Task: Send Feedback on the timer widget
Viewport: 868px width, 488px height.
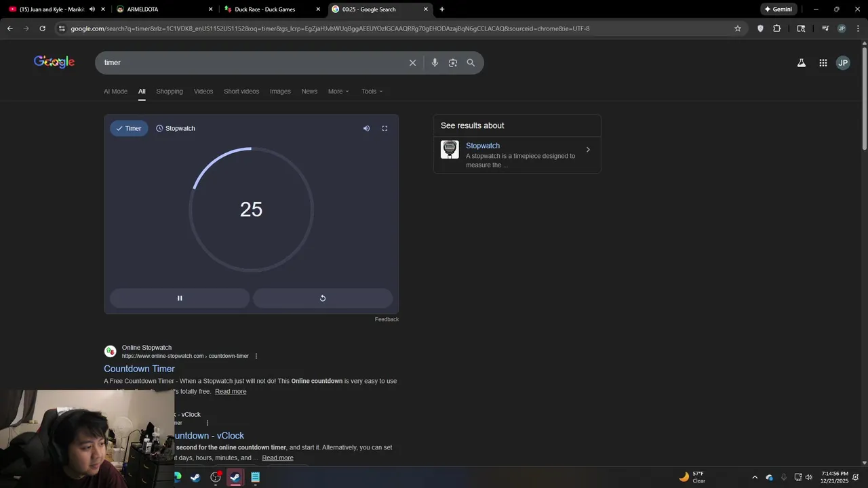Action: 387,319
